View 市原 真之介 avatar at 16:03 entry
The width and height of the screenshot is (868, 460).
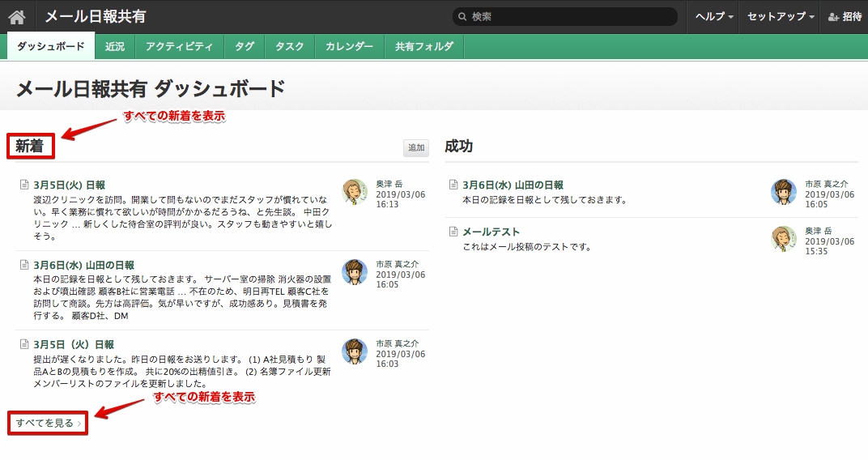pyautogui.click(x=355, y=351)
